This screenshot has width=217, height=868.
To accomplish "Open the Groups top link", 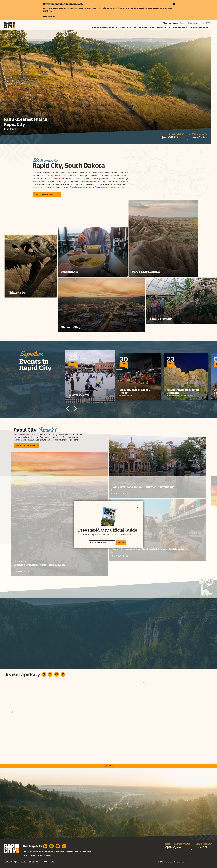I will [183, 23].
